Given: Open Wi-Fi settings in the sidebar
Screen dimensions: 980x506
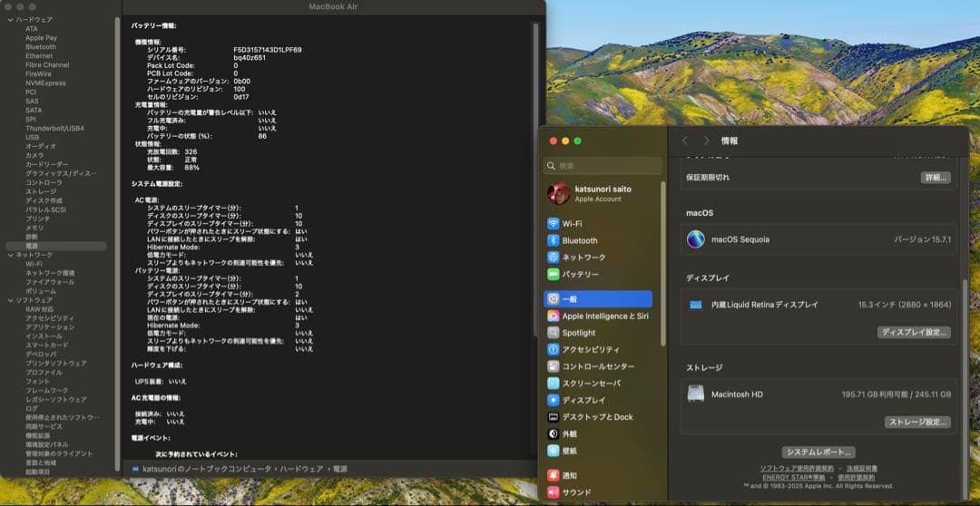Looking at the screenshot, I should click(x=572, y=224).
